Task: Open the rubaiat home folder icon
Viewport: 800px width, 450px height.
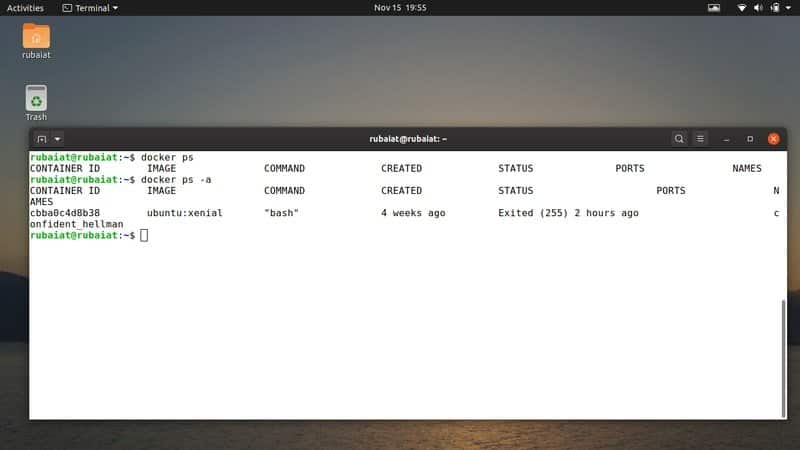Action: (36, 36)
